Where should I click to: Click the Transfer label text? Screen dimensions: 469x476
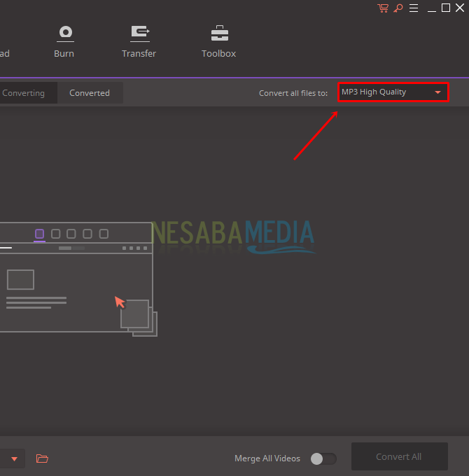[x=139, y=53]
